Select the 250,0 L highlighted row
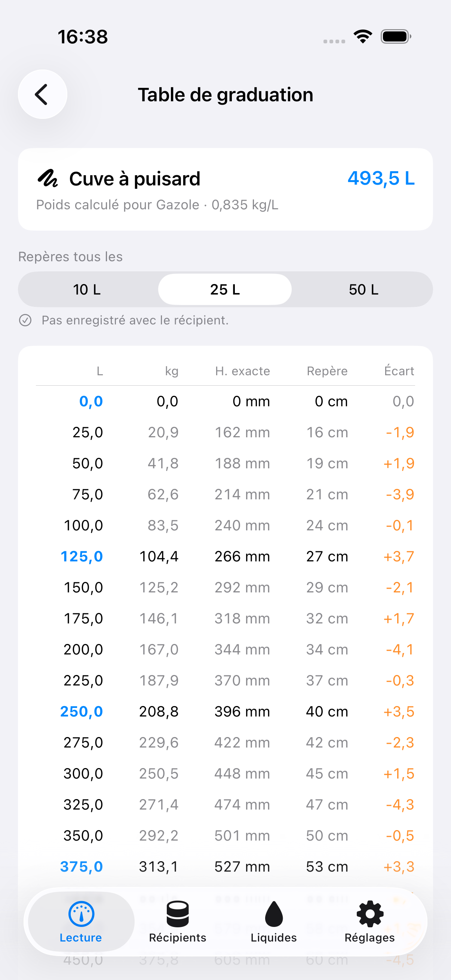 point(225,712)
